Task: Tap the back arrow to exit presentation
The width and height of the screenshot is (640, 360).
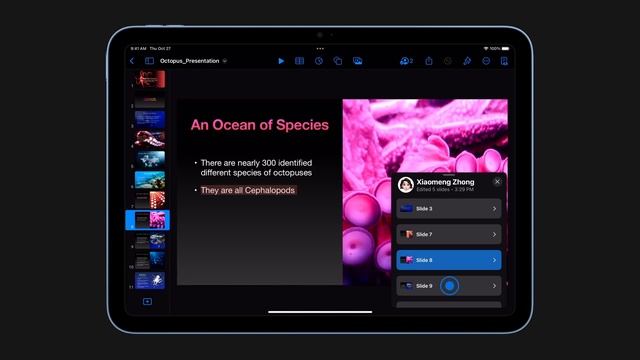Action: pyautogui.click(x=132, y=61)
